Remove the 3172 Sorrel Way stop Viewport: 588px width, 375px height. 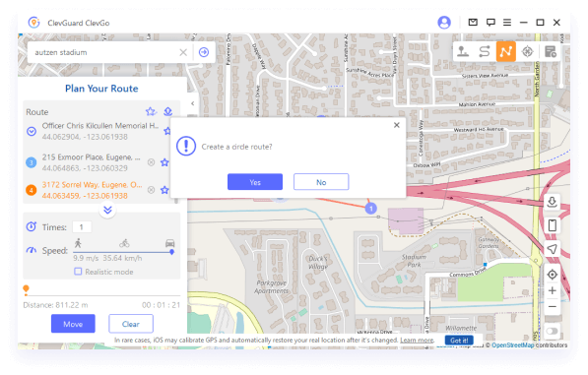(151, 190)
